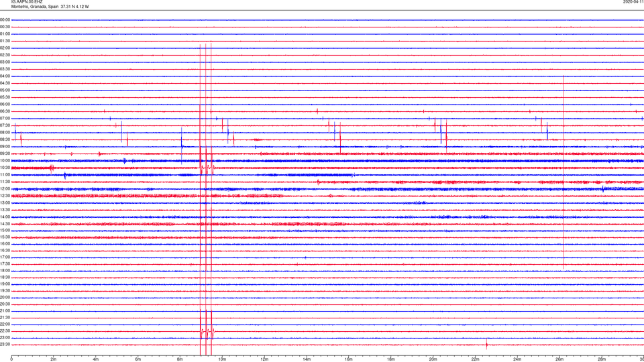Select the 11:30 trace time label
Image resolution: width=644 pixels, height=362 pixels.
5,182
